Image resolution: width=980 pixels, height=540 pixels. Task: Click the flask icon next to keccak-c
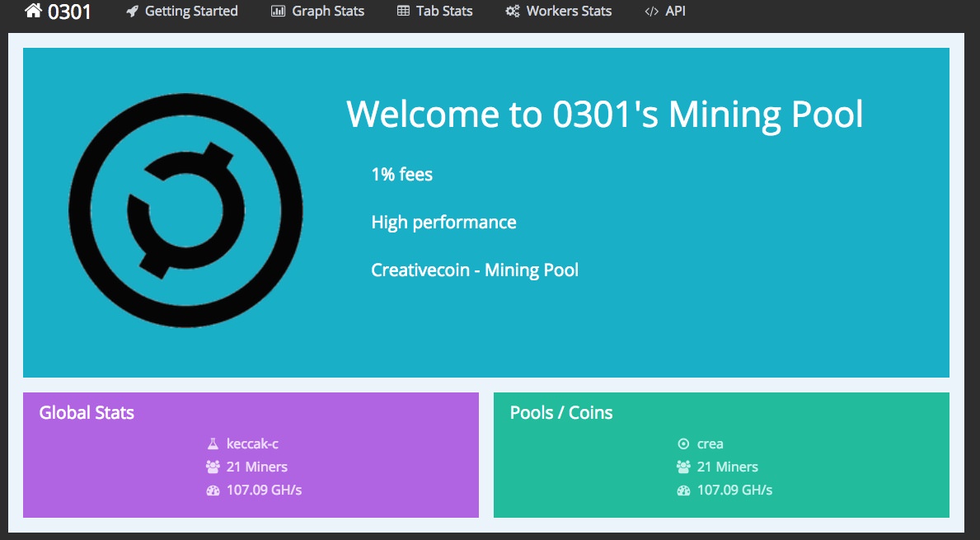tap(213, 444)
